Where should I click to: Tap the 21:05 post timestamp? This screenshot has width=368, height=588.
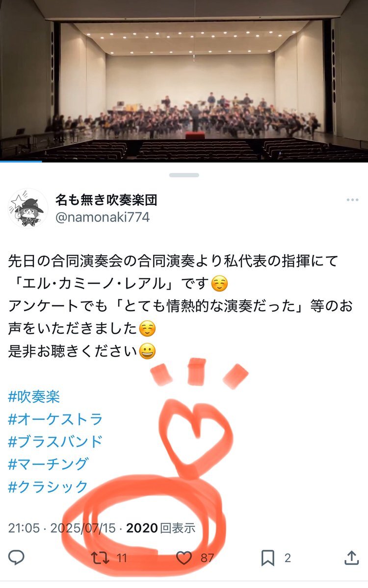tap(24, 528)
